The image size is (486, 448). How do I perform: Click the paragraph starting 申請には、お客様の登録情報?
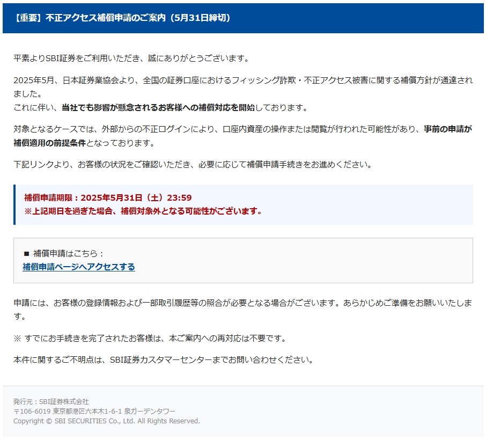point(242,303)
